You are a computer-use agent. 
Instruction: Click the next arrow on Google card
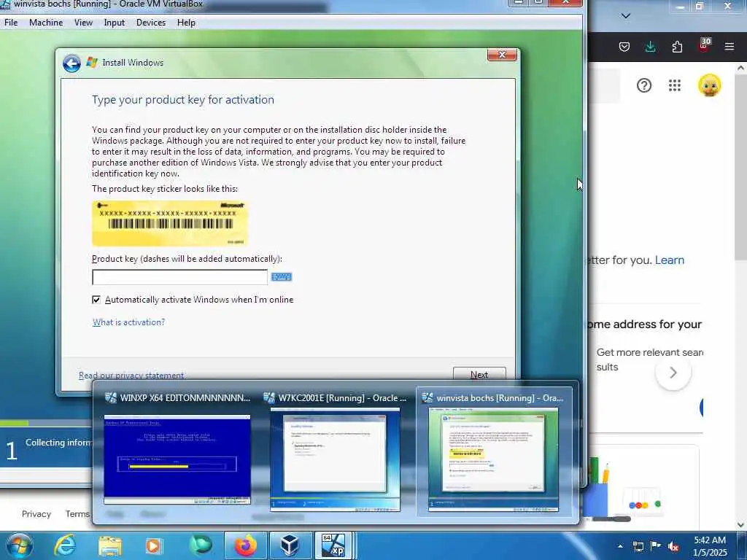673,373
